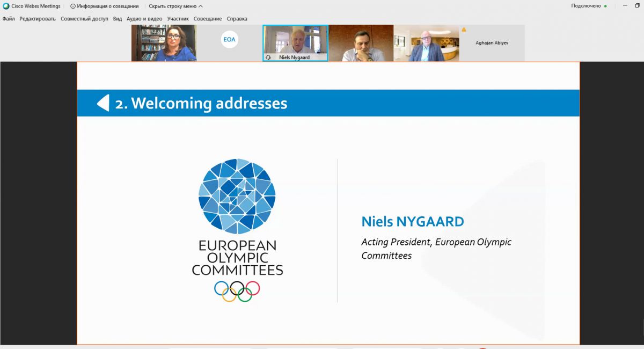Select Aghajan Abiyev participant tile

pyautogui.click(x=492, y=43)
